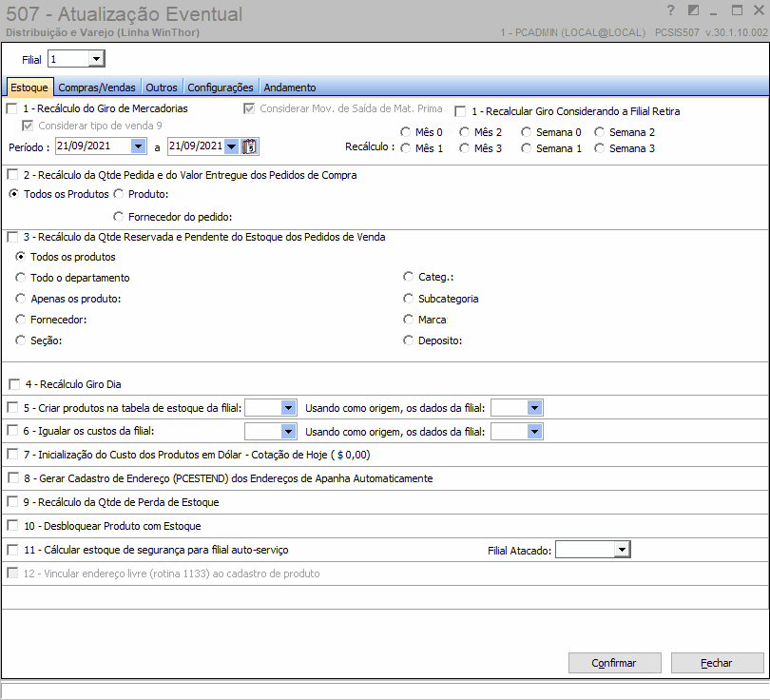This screenshot has height=700, width=770.
Task: Open the calendar period picker icon
Action: point(249,146)
